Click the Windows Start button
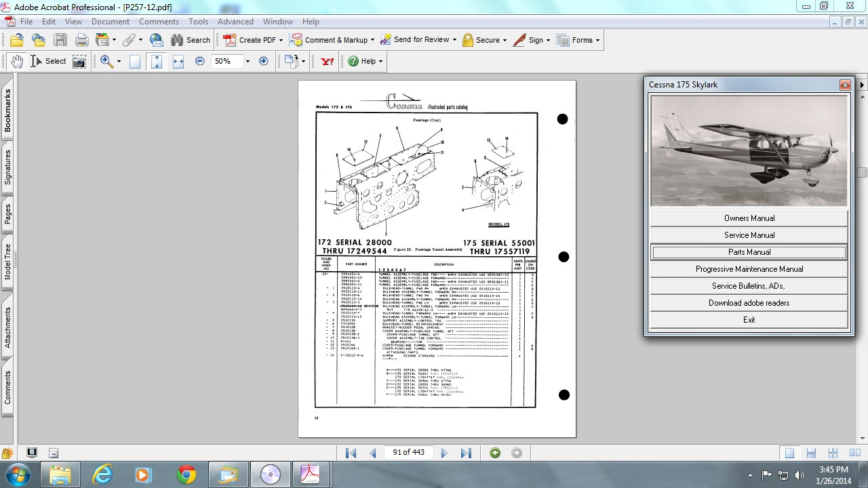Screen dimensions: 868x488 tap(16, 473)
